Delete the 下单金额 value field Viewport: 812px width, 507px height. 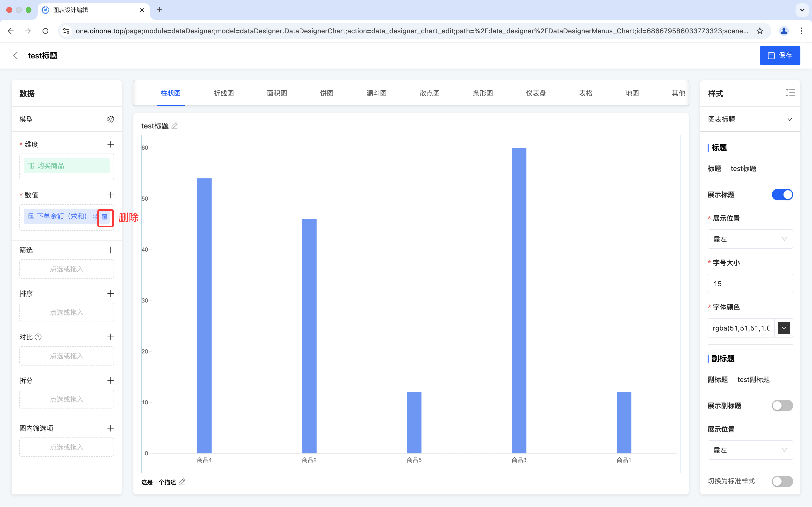click(x=104, y=217)
